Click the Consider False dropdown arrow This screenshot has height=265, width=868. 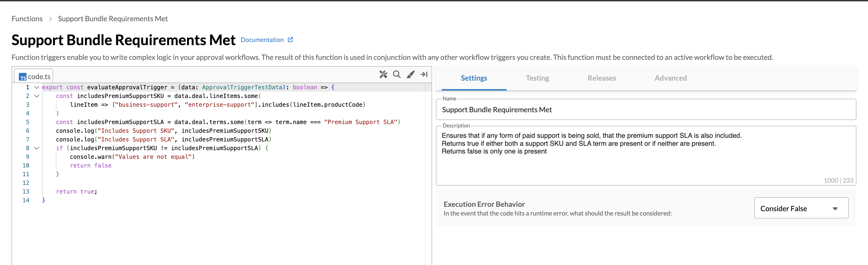click(x=835, y=209)
